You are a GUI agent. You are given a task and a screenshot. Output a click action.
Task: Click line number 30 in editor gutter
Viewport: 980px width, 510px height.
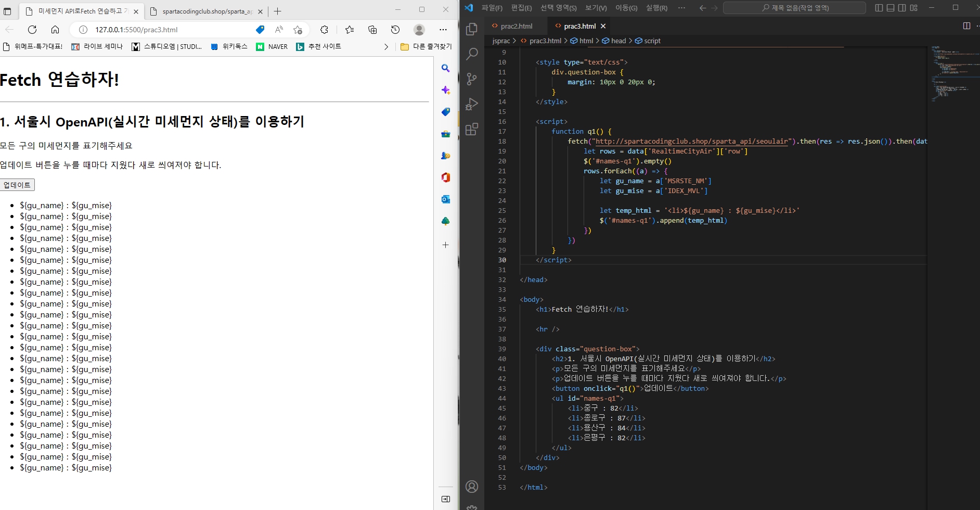pos(502,260)
